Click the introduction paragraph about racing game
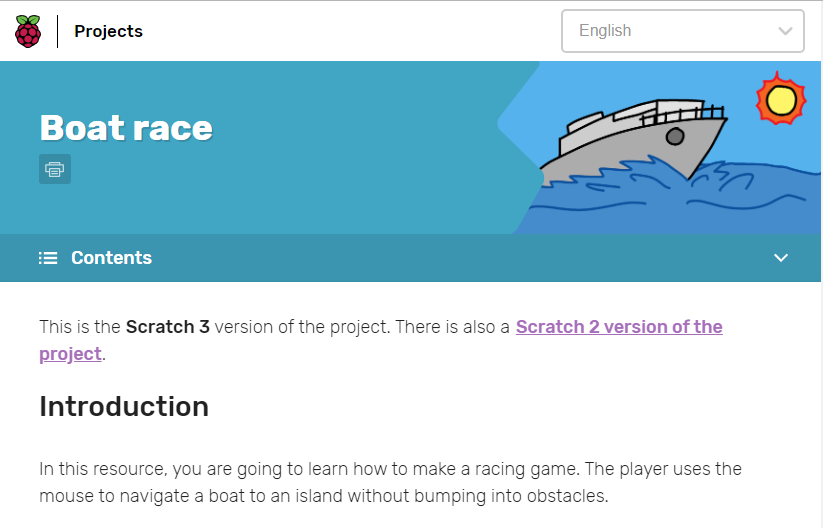 point(390,482)
